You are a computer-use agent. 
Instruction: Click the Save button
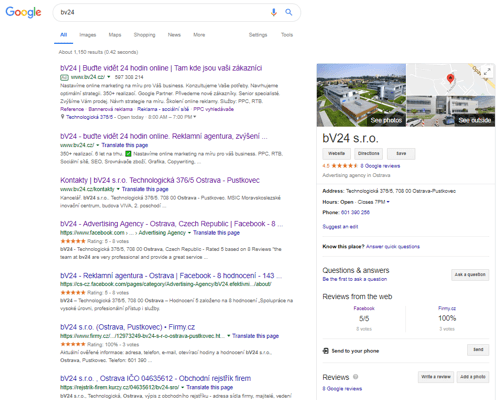click(401, 154)
